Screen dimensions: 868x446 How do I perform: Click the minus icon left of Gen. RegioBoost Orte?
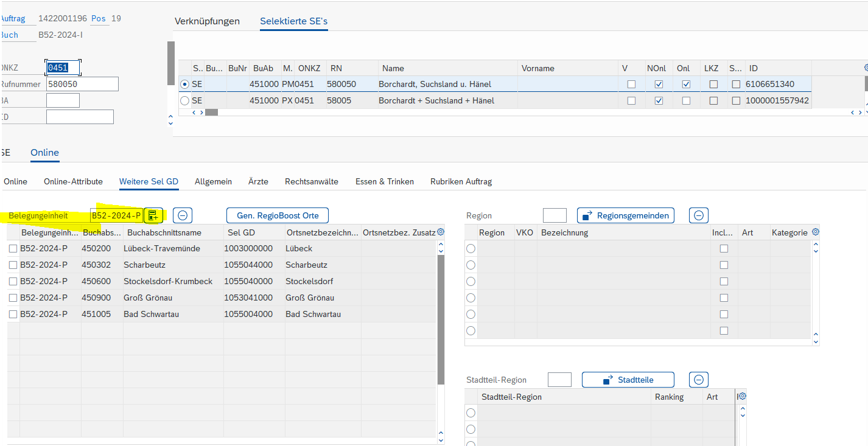183,215
